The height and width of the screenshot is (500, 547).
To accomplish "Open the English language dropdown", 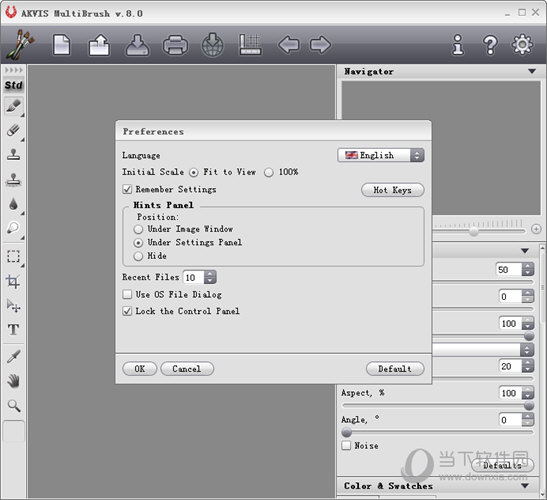I will [381, 155].
